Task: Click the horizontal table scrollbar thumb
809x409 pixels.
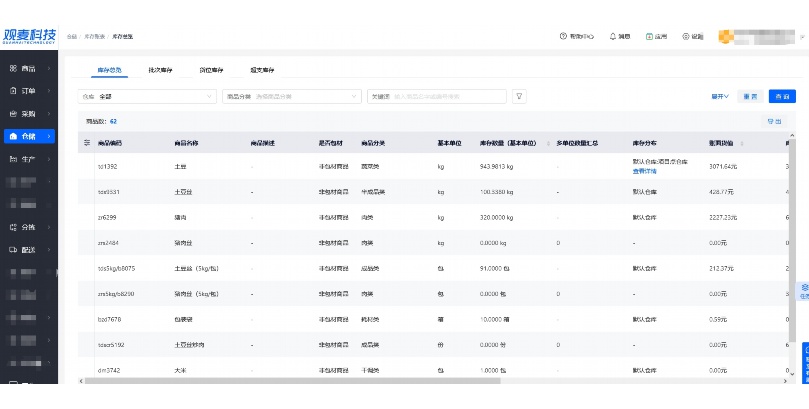Action: 293,381
